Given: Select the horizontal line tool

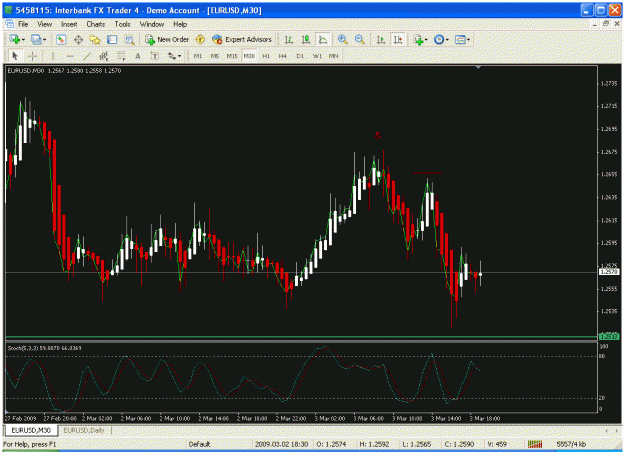Looking at the screenshot, I should point(70,56).
